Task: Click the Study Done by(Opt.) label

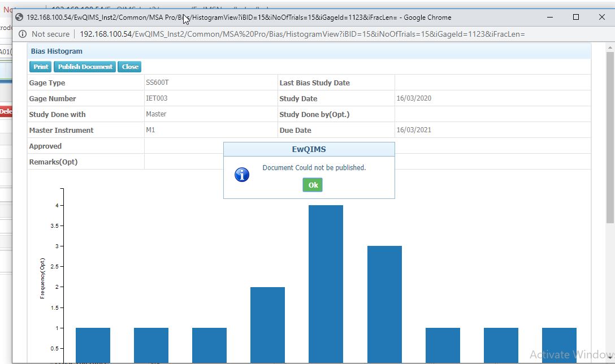Action: [314, 115]
